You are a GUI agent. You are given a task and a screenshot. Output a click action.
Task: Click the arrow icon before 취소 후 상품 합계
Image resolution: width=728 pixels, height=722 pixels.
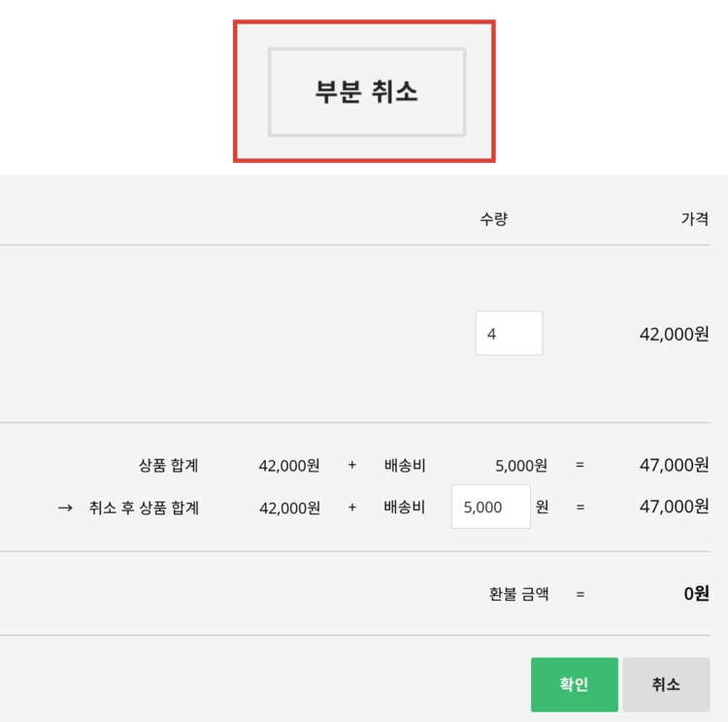[x=66, y=507]
